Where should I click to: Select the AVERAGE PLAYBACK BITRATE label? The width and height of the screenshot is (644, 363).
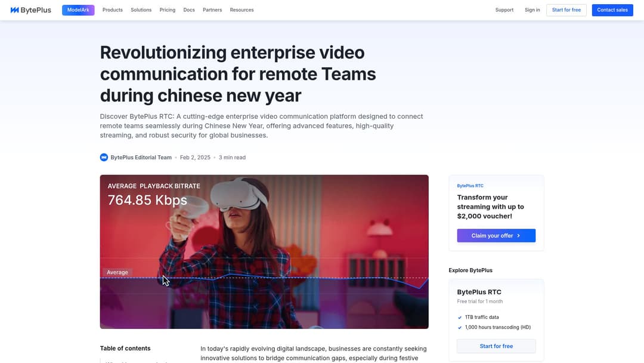(154, 186)
